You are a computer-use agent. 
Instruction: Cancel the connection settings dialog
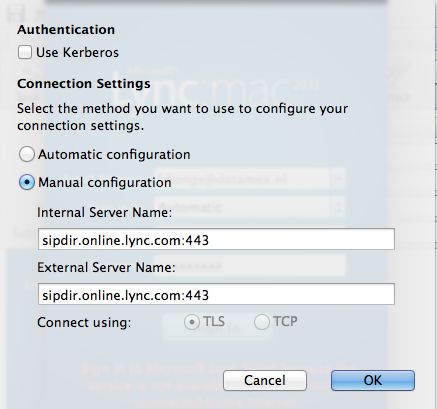tap(265, 380)
